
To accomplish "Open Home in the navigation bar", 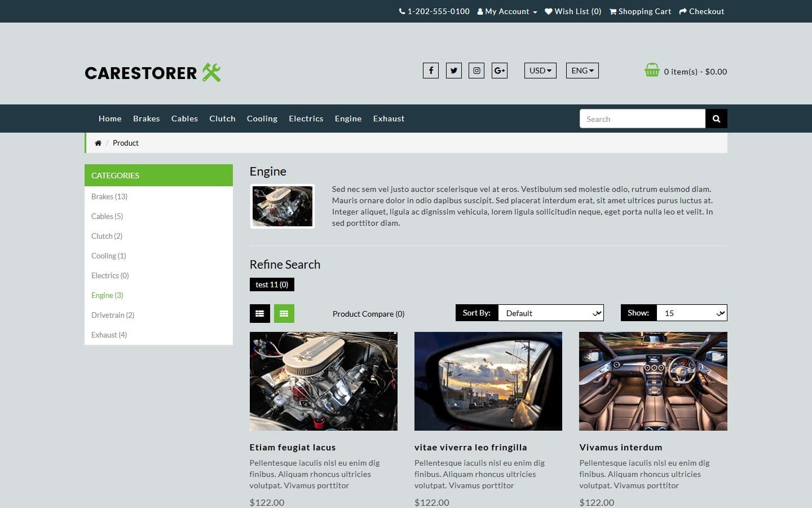I will pos(110,119).
